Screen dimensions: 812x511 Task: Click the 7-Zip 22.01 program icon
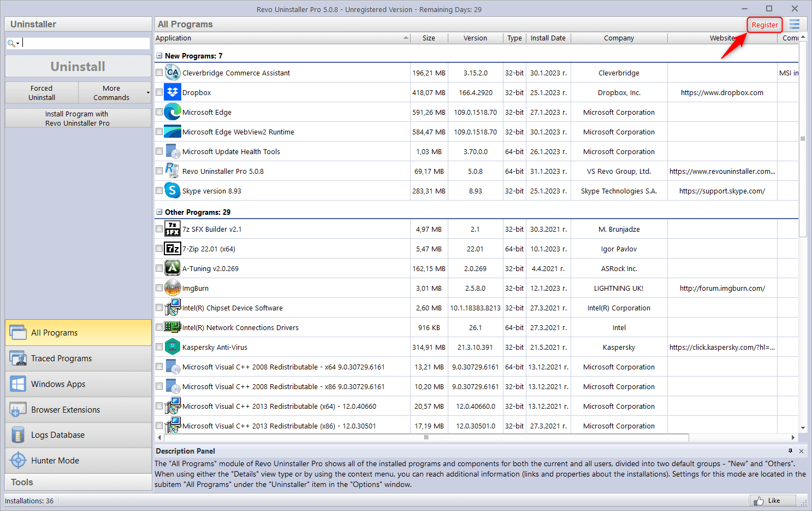[x=173, y=249]
